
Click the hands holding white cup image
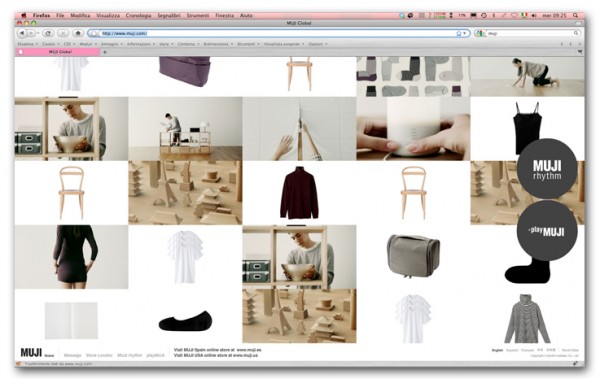point(413,129)
